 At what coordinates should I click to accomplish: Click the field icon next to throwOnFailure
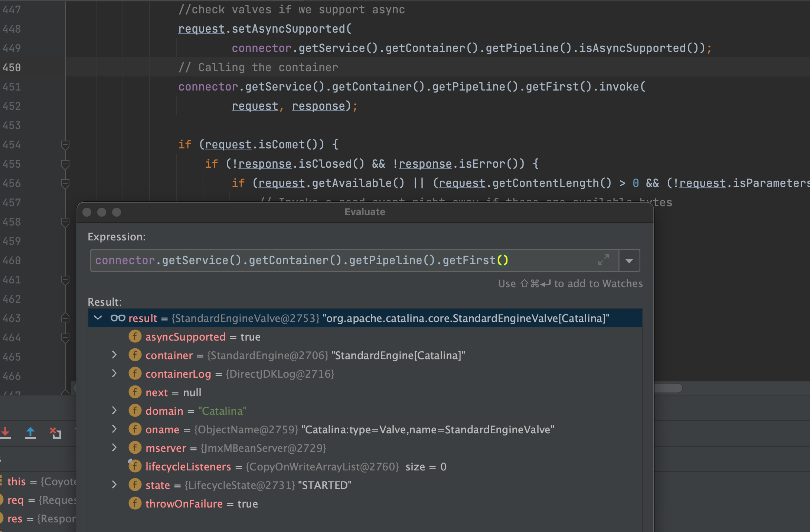[135, 503]
